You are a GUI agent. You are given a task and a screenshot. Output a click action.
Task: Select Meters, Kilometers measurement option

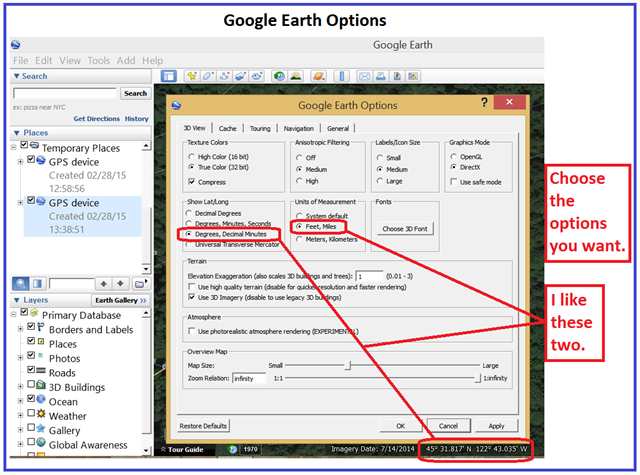300,239
